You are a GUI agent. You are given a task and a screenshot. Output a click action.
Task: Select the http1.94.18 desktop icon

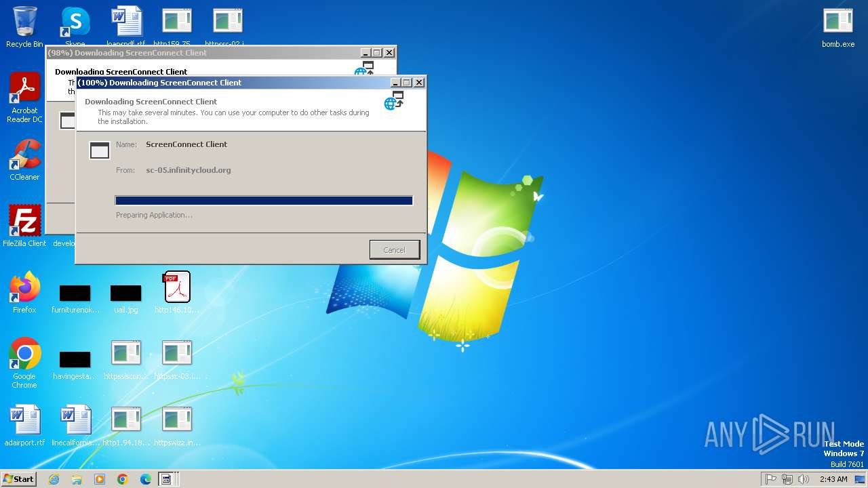coord(126,426)
